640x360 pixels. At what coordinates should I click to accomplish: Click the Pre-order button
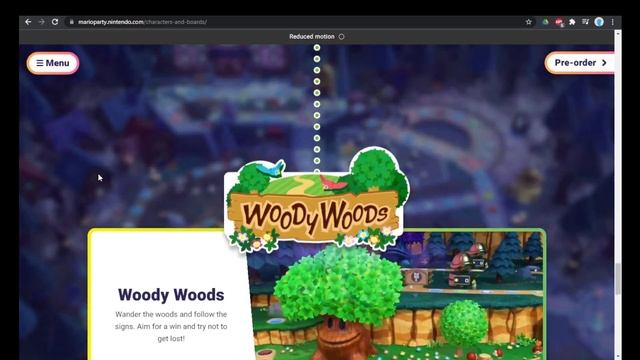(x=580, y=63)
